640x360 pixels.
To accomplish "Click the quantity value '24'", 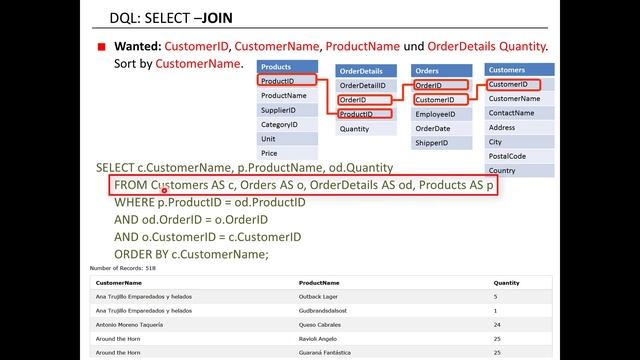I will [x=497, y=325].
